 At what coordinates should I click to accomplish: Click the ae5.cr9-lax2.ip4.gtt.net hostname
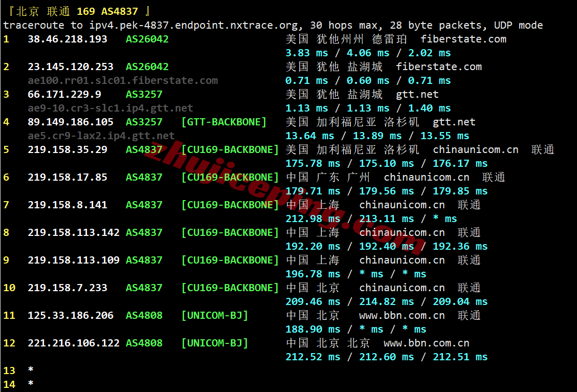(x=101, y=136)
